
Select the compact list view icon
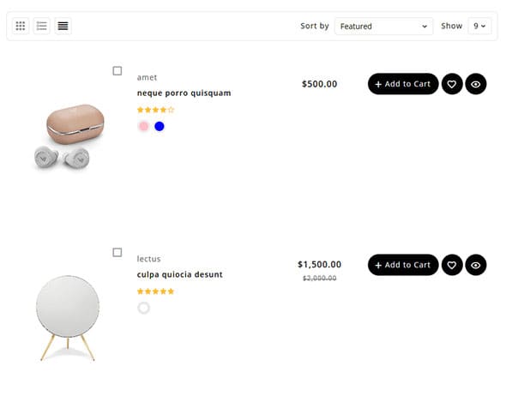click(63, 26)
